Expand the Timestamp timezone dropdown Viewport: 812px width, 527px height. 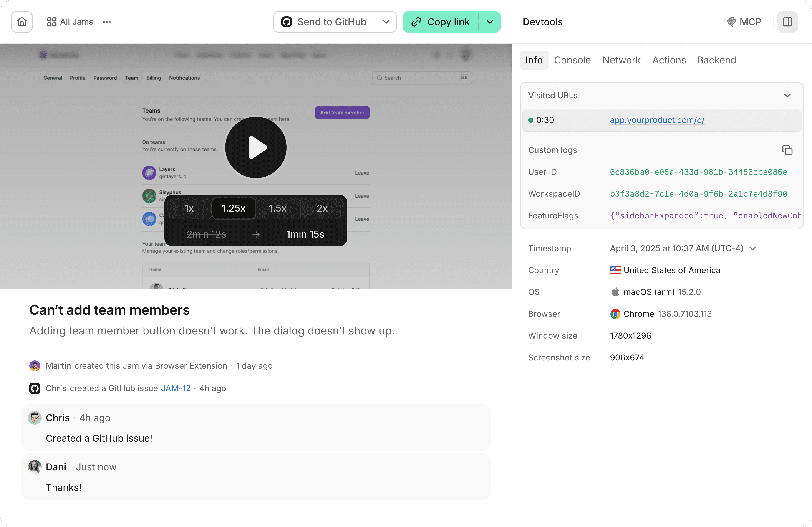753,248
